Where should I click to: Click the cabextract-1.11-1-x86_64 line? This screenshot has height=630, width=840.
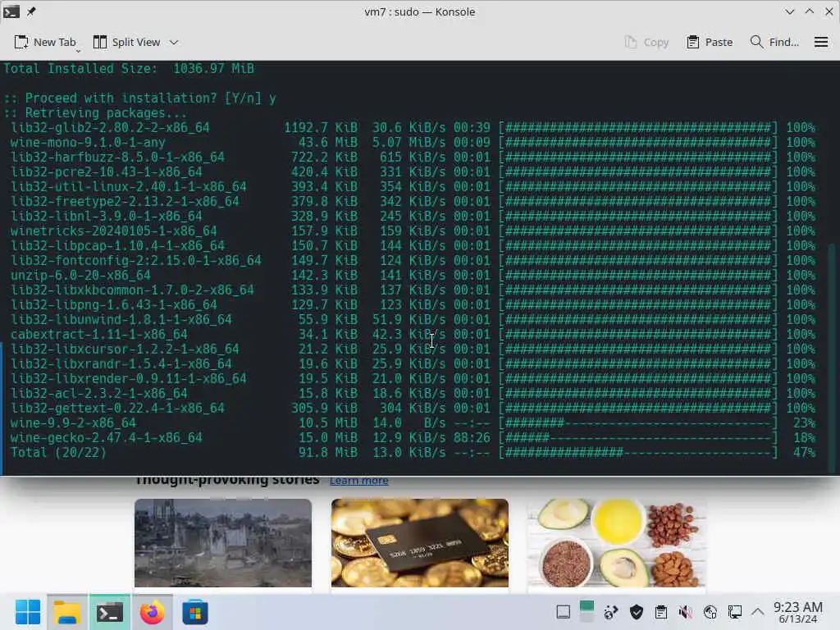point(413,335)
